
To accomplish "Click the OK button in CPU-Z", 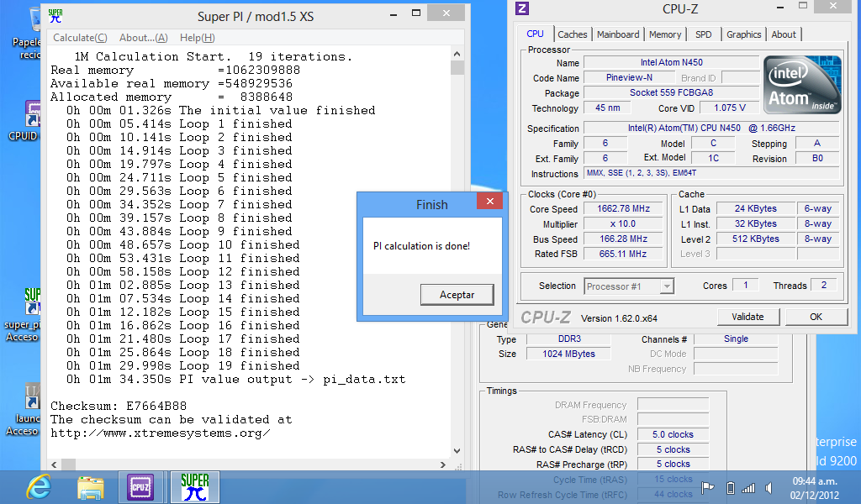I will pyautogui.click(x=816, y=317).
